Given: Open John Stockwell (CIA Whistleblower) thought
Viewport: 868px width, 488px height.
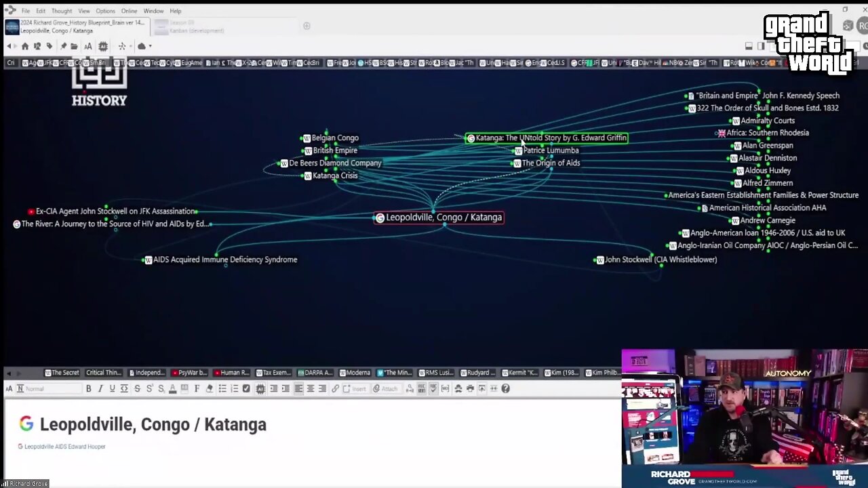Looking at the screenshot, I should click(x=660, y=260).
